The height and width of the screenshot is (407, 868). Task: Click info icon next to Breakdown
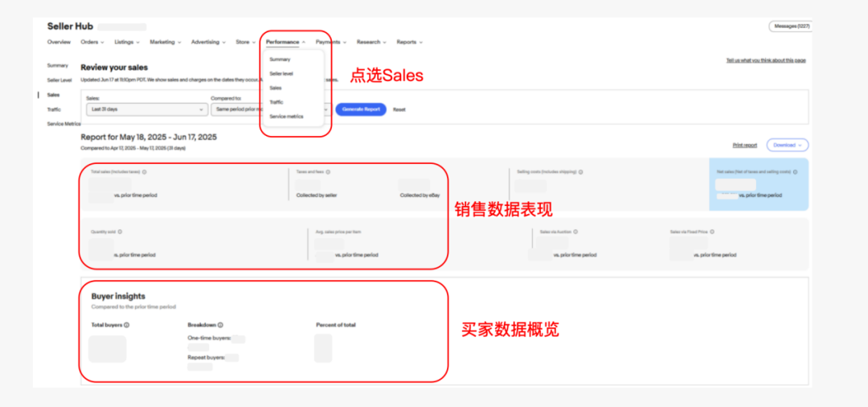[220, 325]
